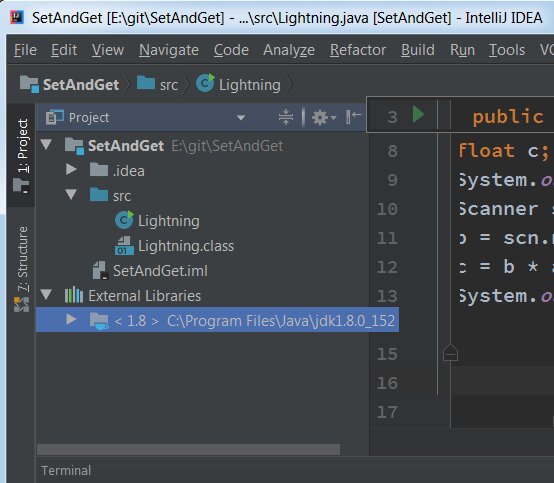Select External Libraries row

[x=202, y=296]
